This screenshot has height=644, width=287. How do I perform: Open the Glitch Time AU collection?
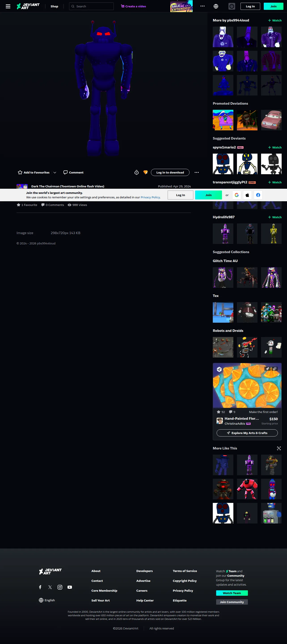(x=225, y=261)
